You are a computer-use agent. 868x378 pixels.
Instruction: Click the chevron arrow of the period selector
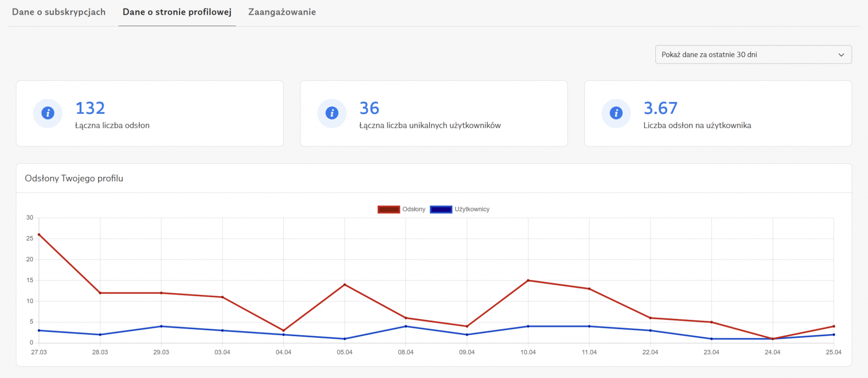841,55
